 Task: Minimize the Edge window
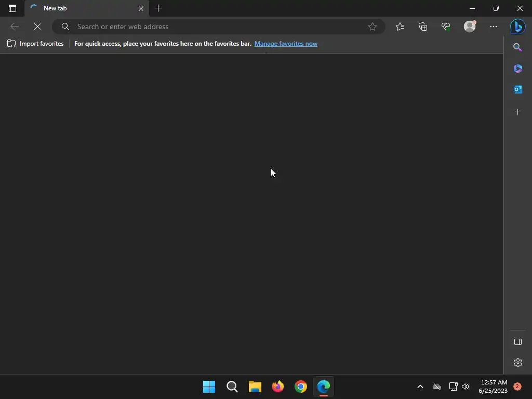pyautogui.click(x=472, y=8)
